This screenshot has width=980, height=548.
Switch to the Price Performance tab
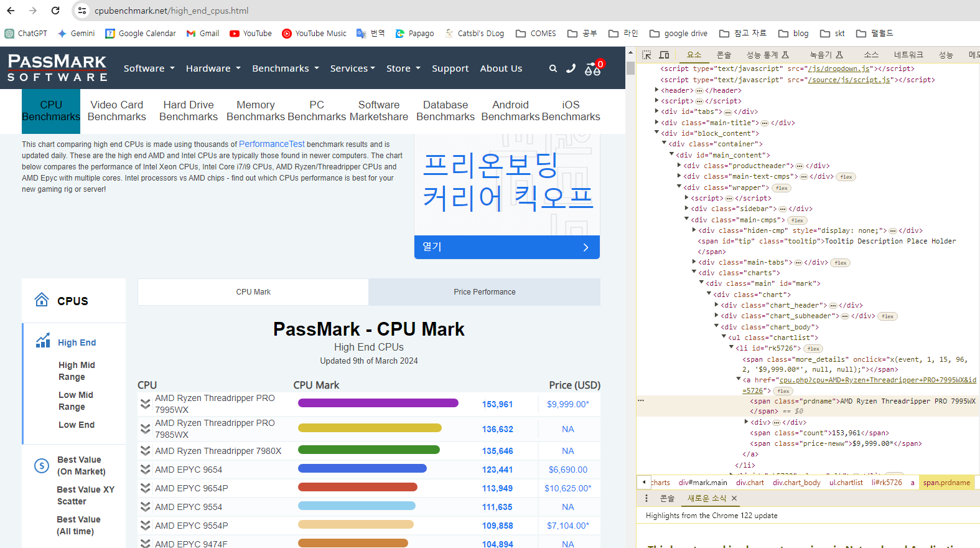[x=484, y=292]
